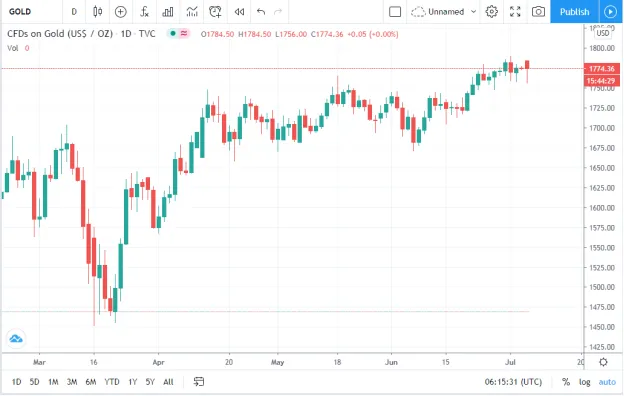Click the USD currency label on price axis
Viewport: 624px width, 396px height.
tap(603, 33)
